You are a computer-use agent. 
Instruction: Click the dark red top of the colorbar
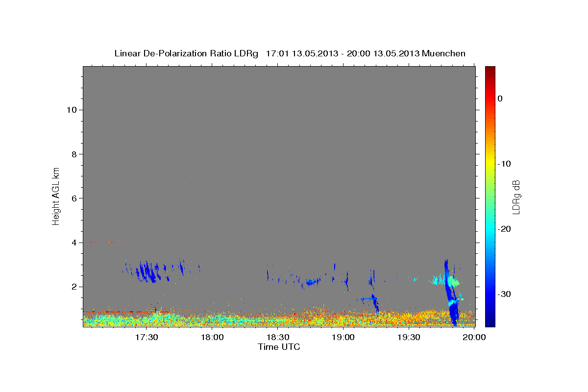click(x=490, y=70)
